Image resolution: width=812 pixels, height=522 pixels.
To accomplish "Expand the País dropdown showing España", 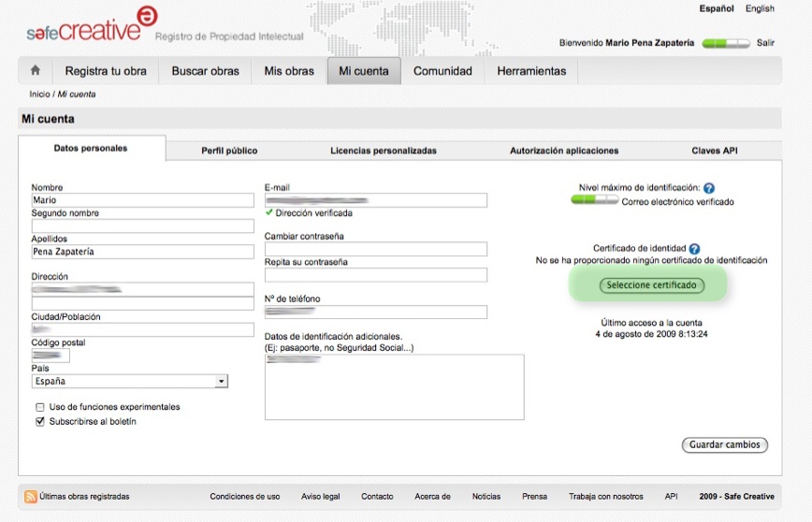I will click(222, 382).
